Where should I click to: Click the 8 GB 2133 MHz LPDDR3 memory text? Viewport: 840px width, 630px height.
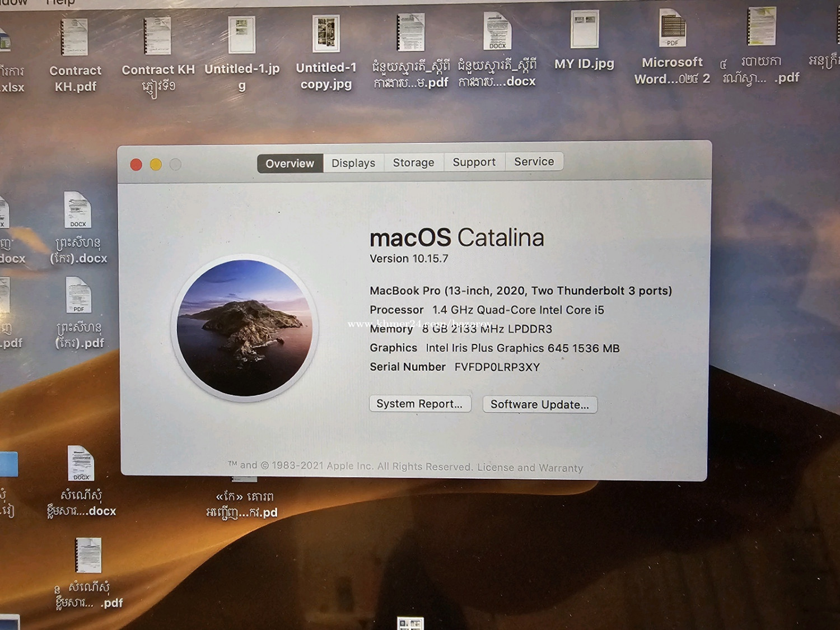pyautogui.click(x=487, y=329)
